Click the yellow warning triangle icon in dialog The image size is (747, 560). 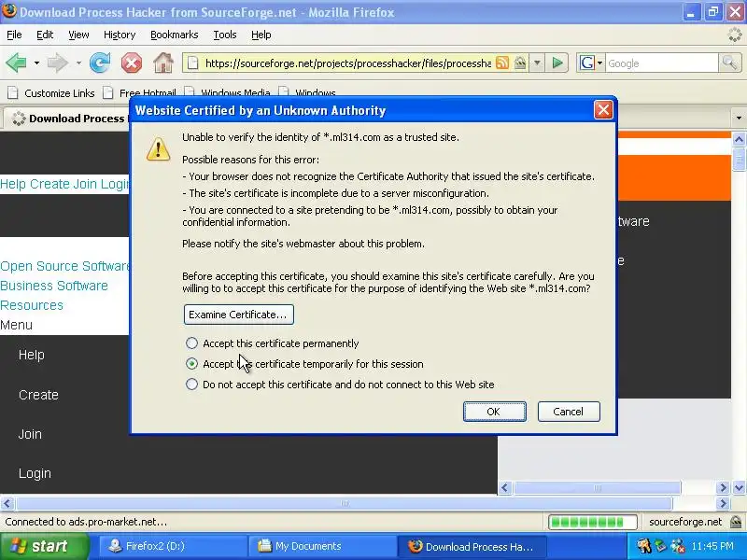coord(158,148)
